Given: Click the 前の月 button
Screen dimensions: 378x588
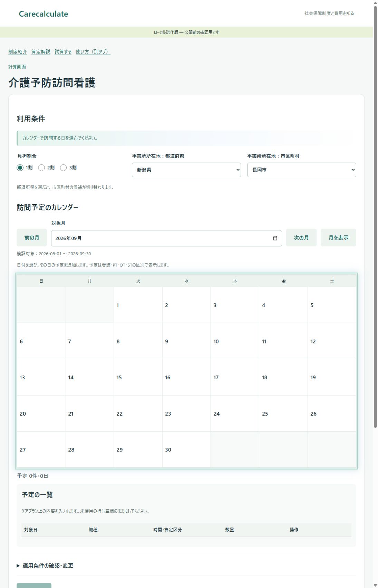Looking at the screenshot, I should (32, 238).
